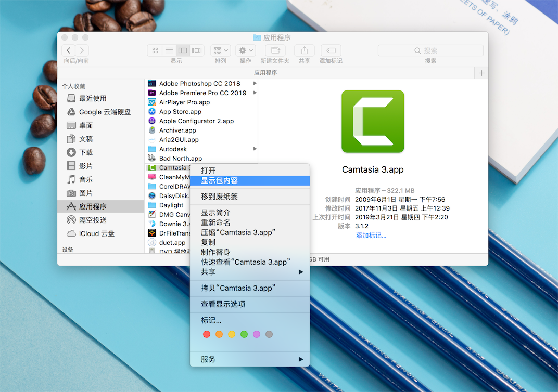Screen dimensions: 558x392
Task: Choose 压缩“Camtasia 3.app” menu item
Action: (x=250, y=232)
